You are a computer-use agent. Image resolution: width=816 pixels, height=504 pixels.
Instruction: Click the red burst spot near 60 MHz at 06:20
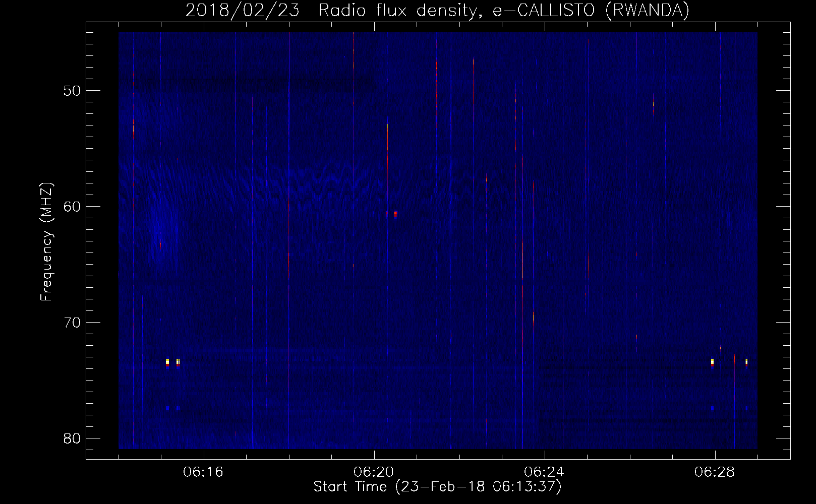coord(395,214)
